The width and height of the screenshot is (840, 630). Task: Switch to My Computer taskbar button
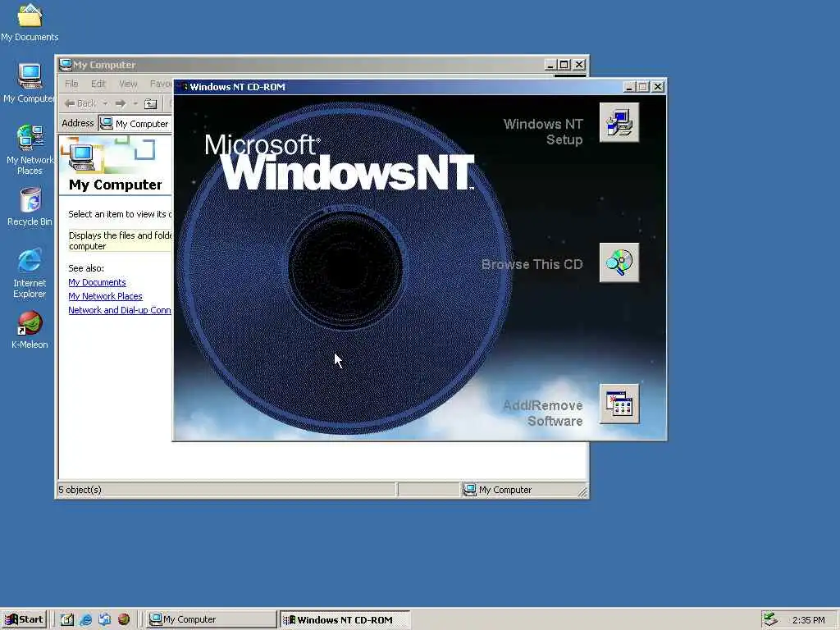pyautogui.click(x=212, y=619)
